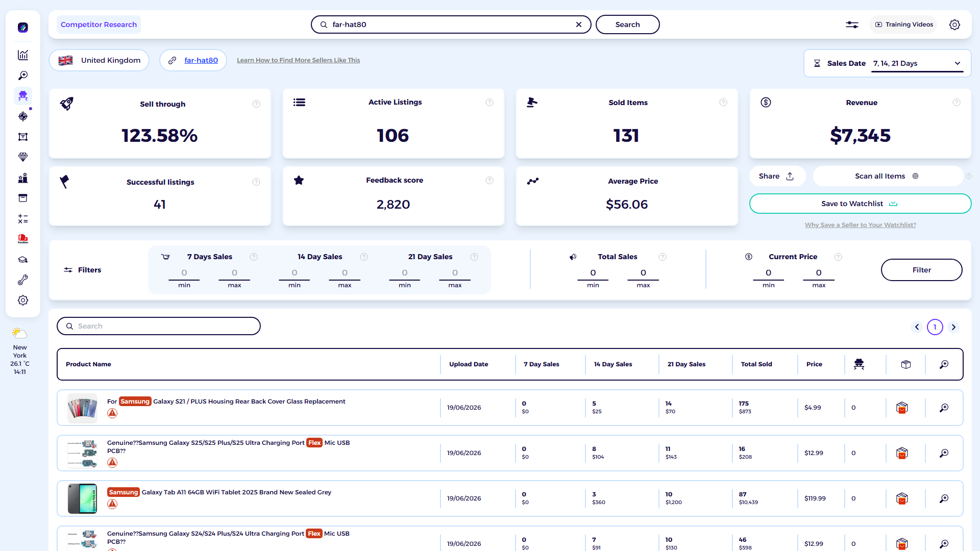This screenshot has height=551, width=980.
Task: Click 21 Day Sales min field
Action: tap(405, 273)
